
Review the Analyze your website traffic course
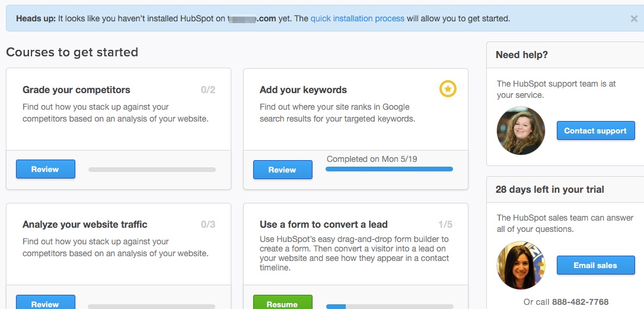(x=46, y=303)
